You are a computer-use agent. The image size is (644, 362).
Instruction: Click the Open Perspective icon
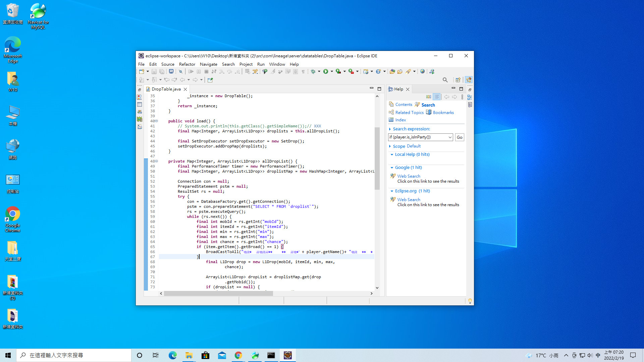pos(458,80)
